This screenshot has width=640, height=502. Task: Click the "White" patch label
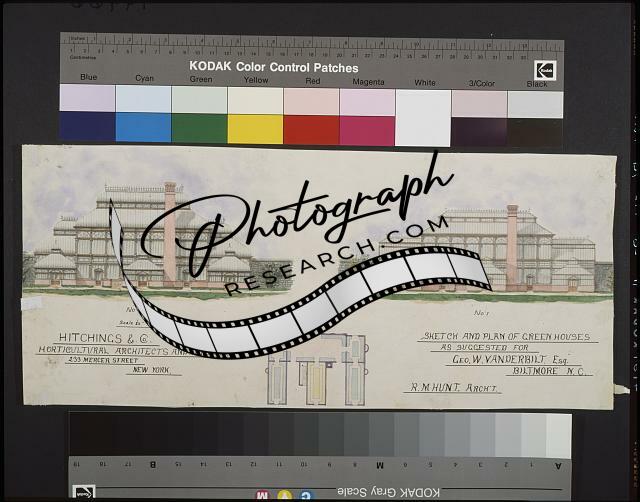424,82
